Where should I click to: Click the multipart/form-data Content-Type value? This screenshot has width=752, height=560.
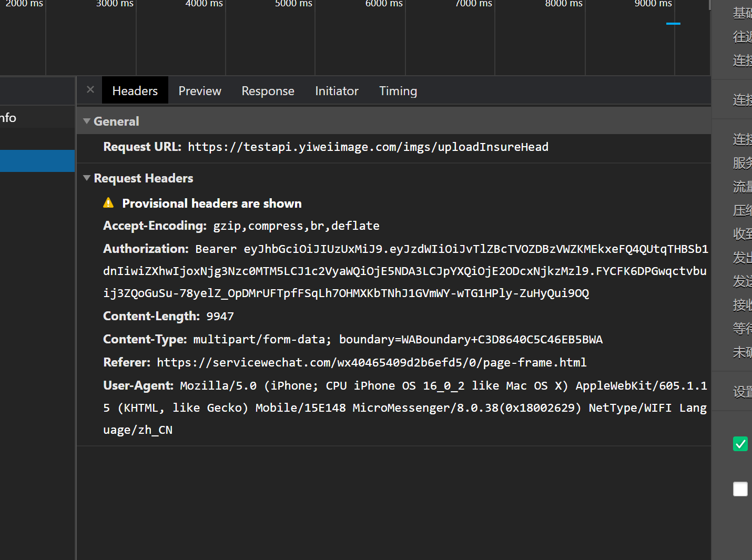(x=398, y=340)
